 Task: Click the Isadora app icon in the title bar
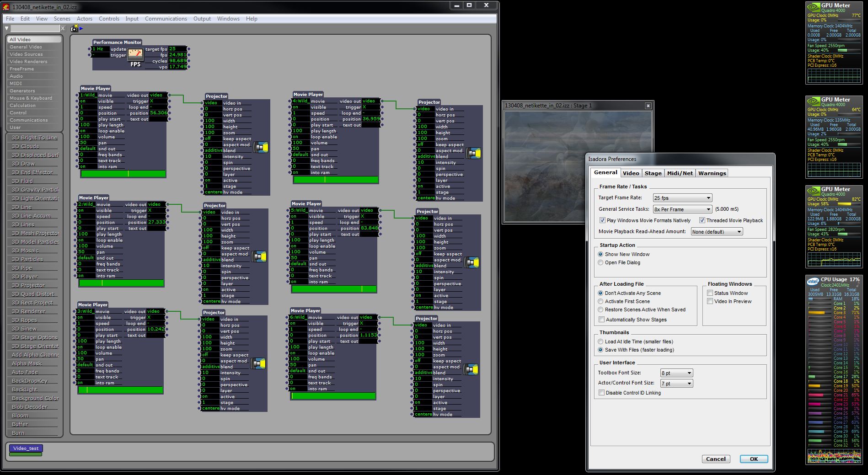coord(6,6)
